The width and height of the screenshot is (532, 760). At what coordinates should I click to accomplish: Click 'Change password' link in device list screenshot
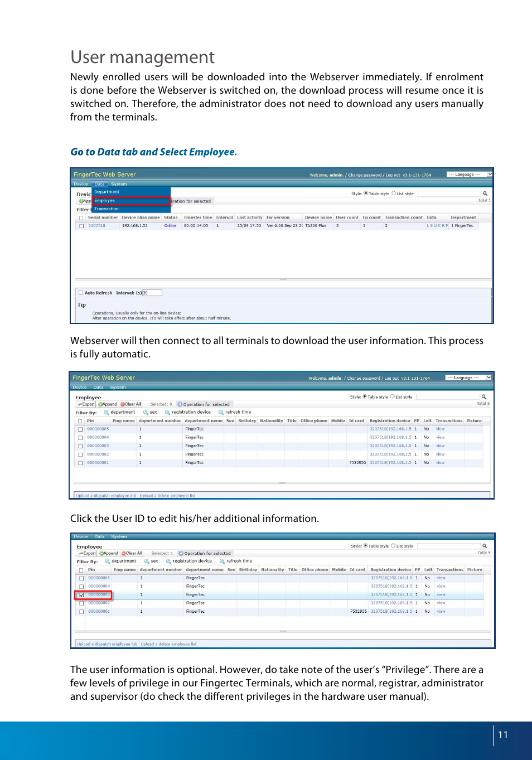pos(365,175)
